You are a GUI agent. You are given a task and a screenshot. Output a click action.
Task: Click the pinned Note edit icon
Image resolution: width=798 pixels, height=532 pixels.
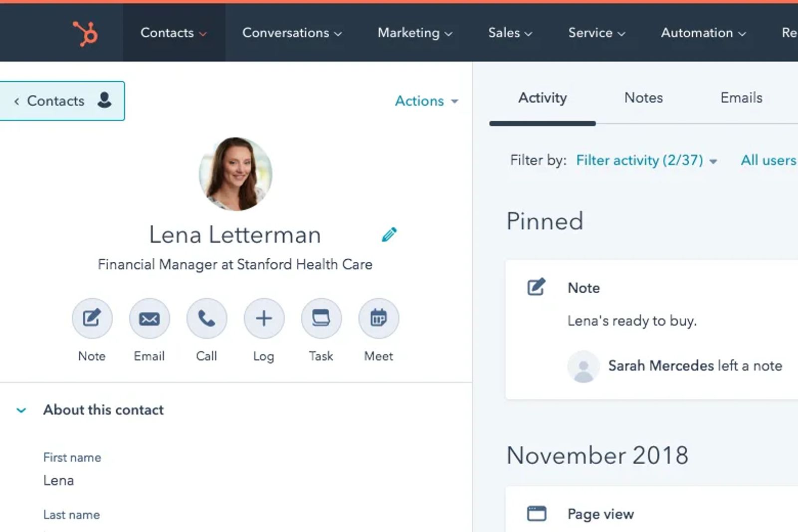click(x=537, y=287)
